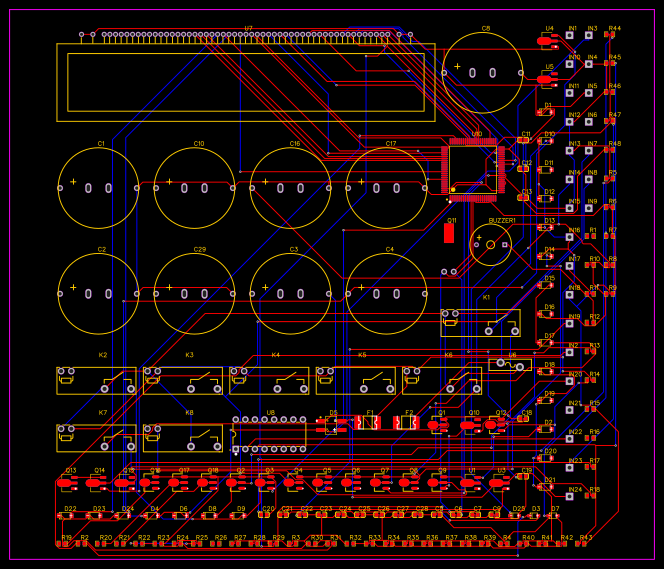
Task: Select resistor R44
Action: pos(610,34)
